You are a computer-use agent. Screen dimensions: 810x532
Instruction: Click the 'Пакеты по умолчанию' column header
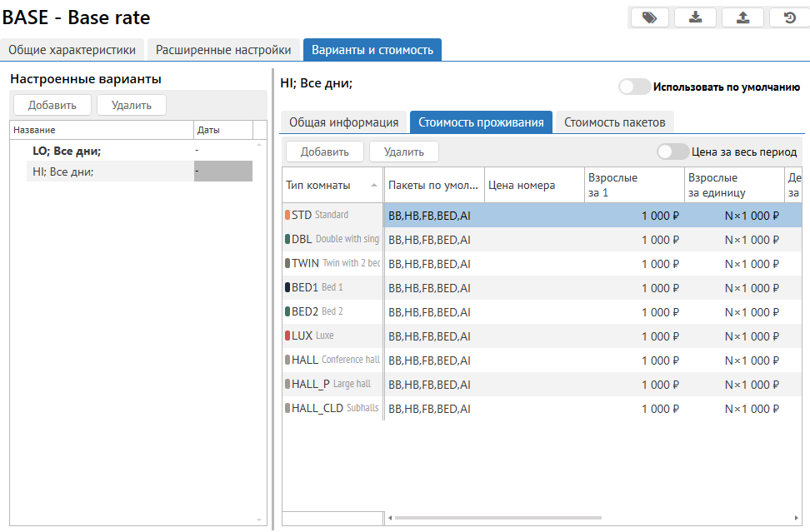coord(433,185)
